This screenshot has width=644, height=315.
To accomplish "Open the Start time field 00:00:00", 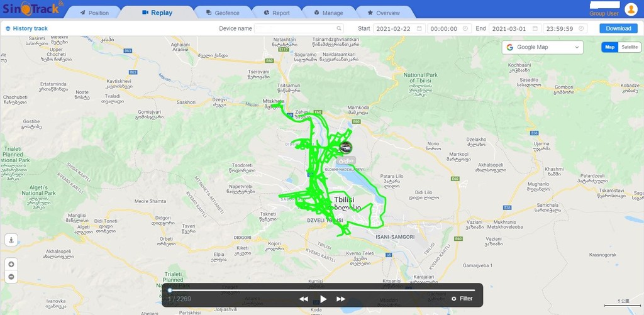I will (x=449, y=28).
